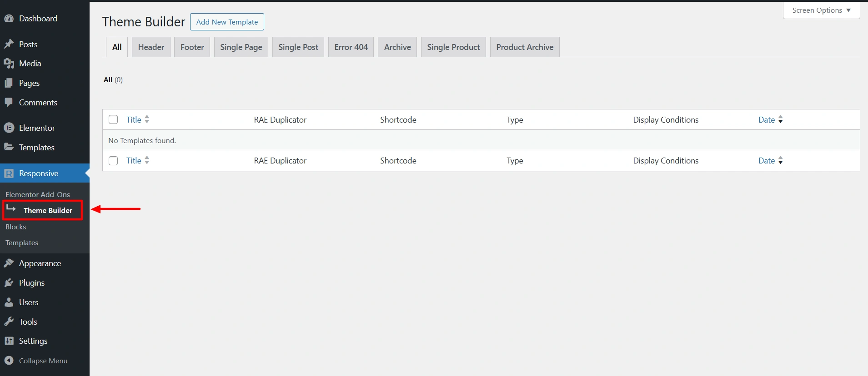Viewport: 868px width, 376px height.
Task: Switch to the Single Product tab
Action: click(453, 47)
